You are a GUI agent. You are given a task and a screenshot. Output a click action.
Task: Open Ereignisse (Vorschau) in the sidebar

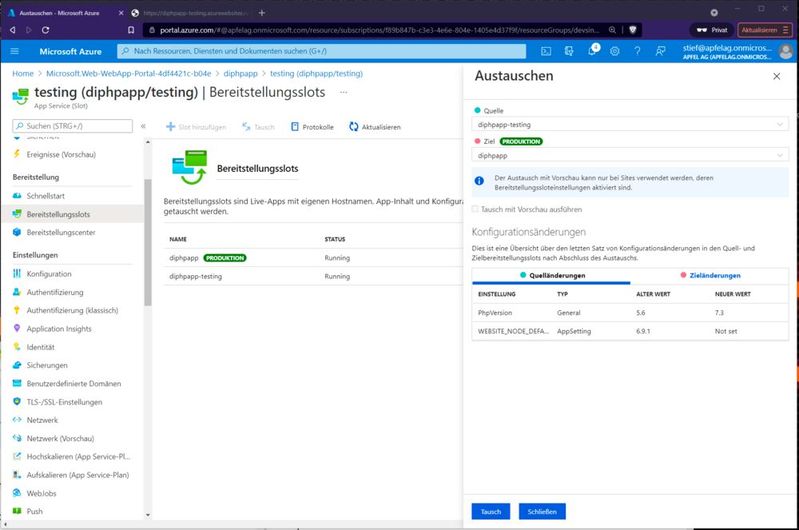point(61,154)
